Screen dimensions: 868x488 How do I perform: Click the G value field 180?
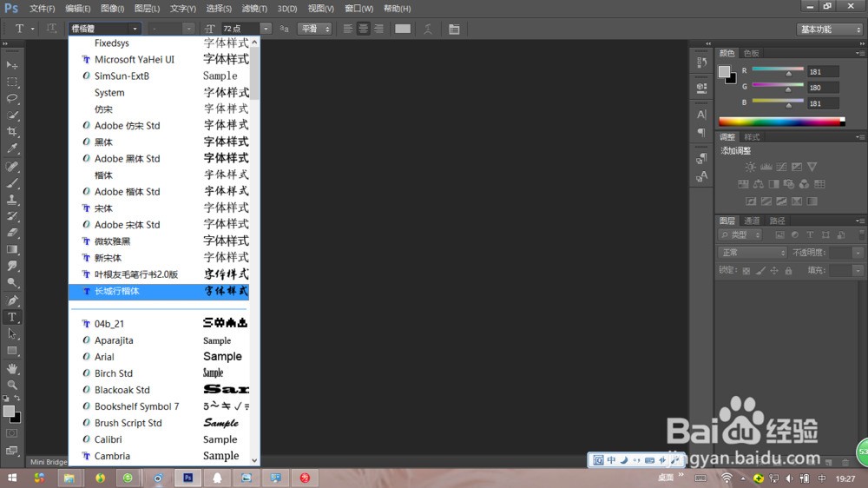(x=823, y=88)
